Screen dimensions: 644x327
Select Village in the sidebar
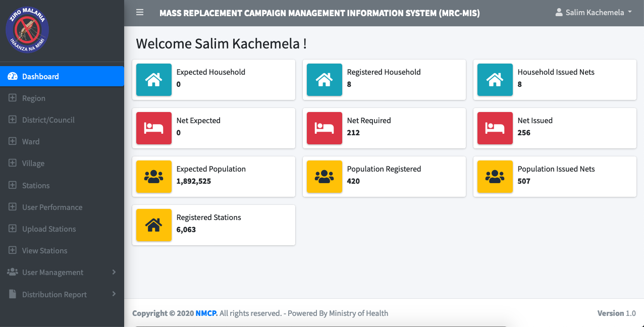point(33,163)
